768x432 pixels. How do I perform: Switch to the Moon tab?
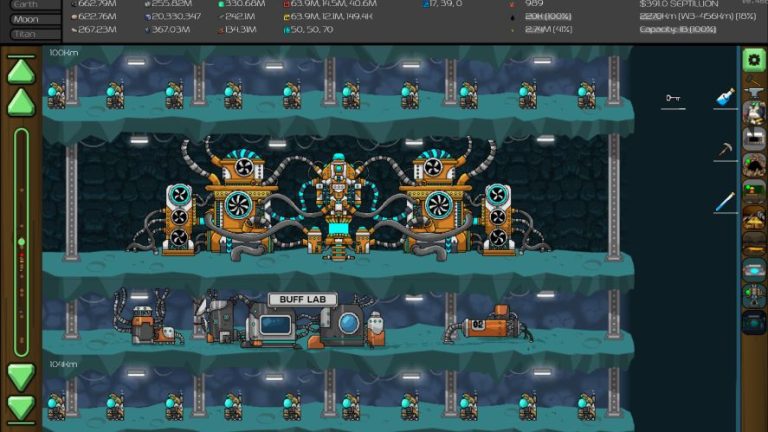click(x=35, y=20)
